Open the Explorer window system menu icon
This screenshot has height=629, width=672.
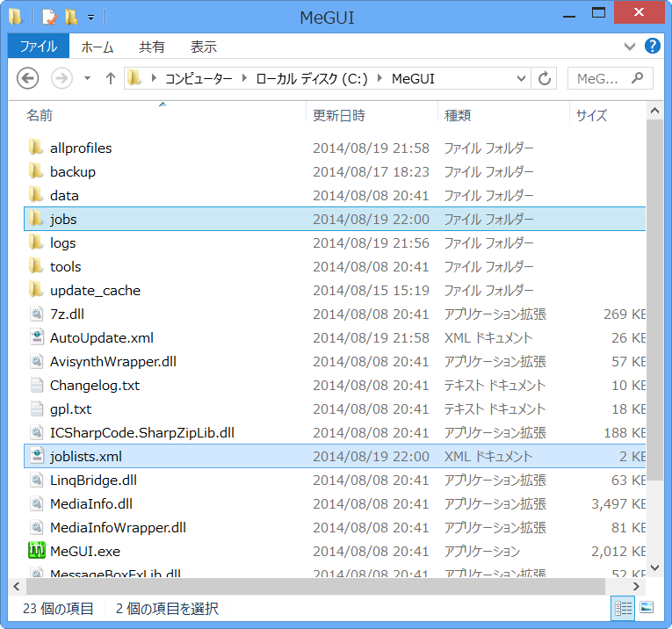(x=15, y=18)
